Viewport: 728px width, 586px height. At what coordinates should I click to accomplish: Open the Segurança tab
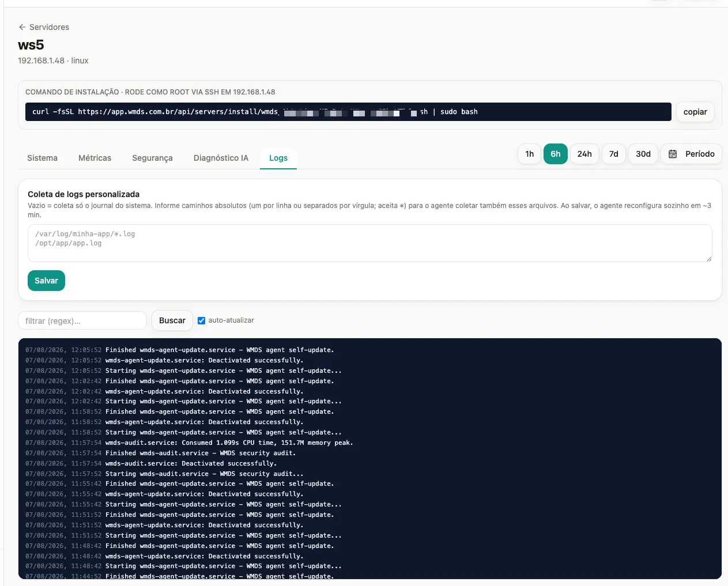(152, 158)
